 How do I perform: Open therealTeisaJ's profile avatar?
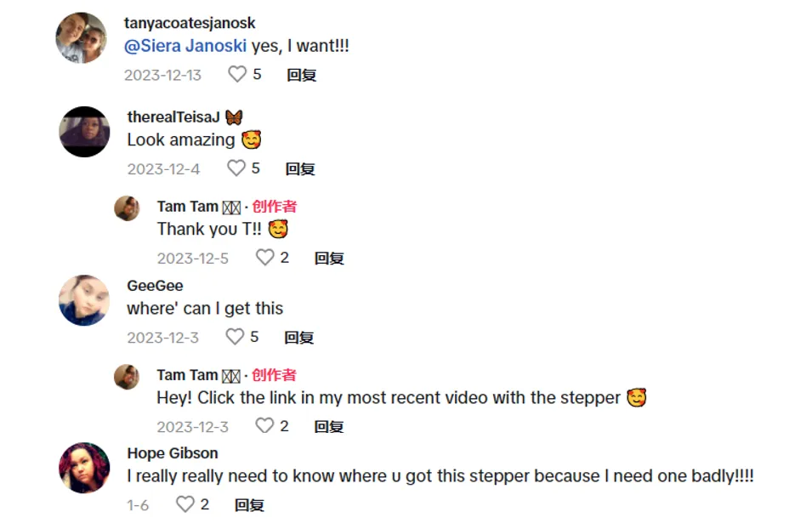click(84, 132)
